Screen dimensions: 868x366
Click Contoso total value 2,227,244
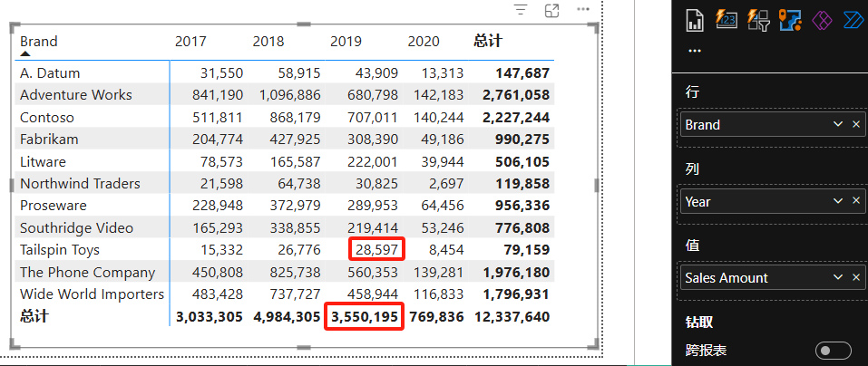[516, 118]
